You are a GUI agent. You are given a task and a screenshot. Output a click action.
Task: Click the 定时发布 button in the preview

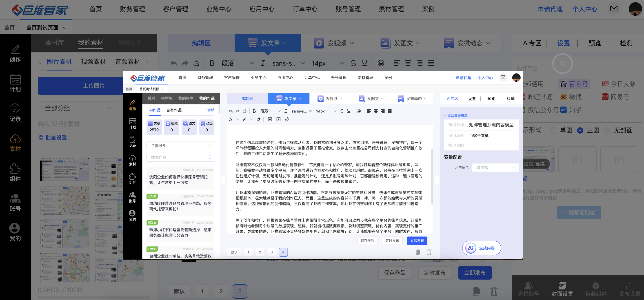coord(392,240)
